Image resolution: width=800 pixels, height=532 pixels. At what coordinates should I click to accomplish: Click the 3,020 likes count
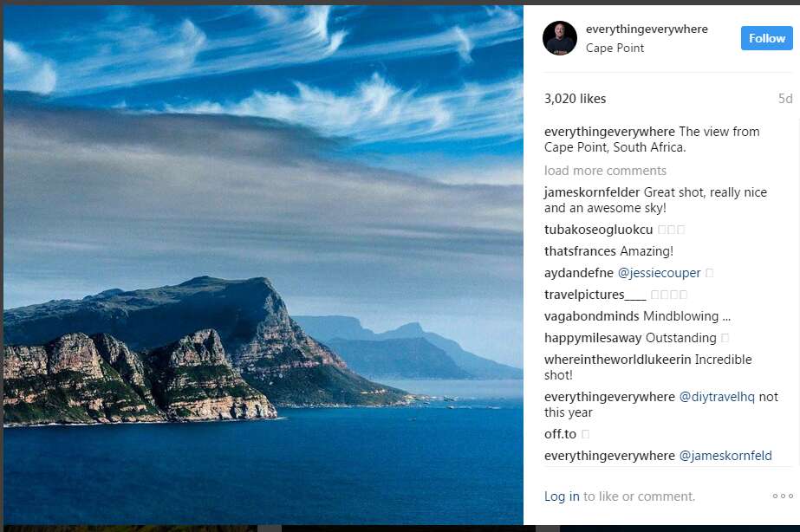(x=575, y=99)
